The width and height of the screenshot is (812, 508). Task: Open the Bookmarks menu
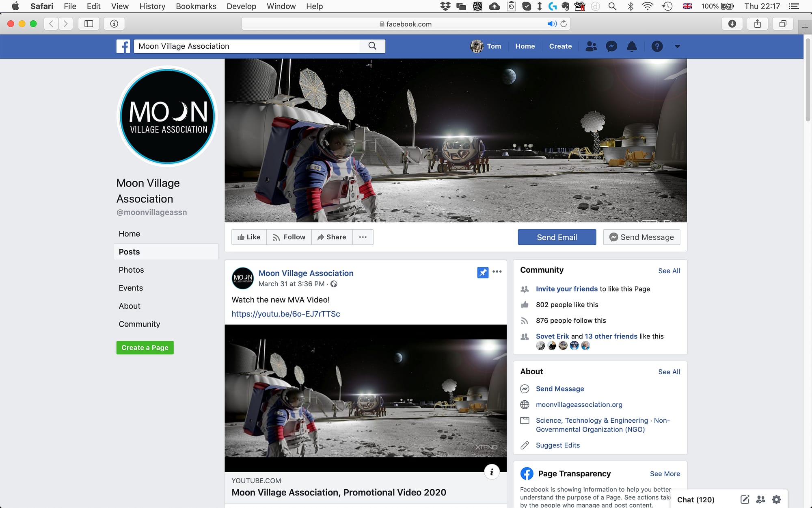[x=196, y=6]
